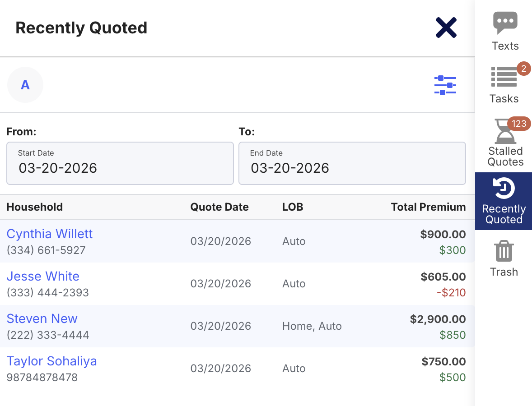Open Jesse White household link
532x406 pixels.
(x=43, y=276)
